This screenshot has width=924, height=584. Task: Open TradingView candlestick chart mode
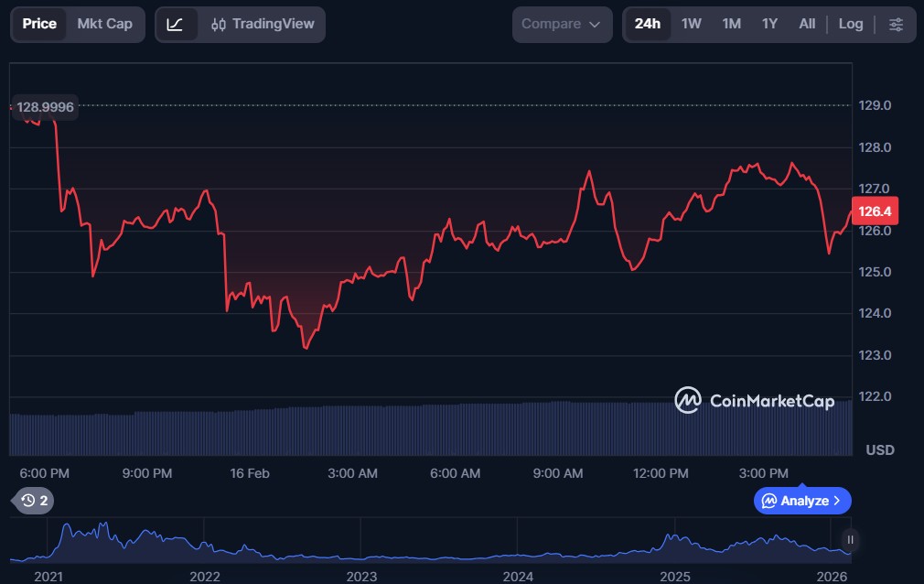(x=262, y=25)
